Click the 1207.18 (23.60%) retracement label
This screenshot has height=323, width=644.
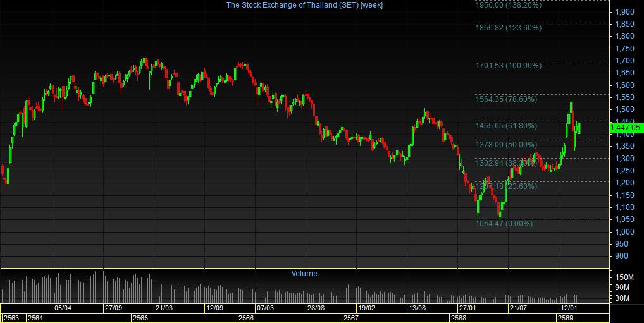(x=506, y=186)
